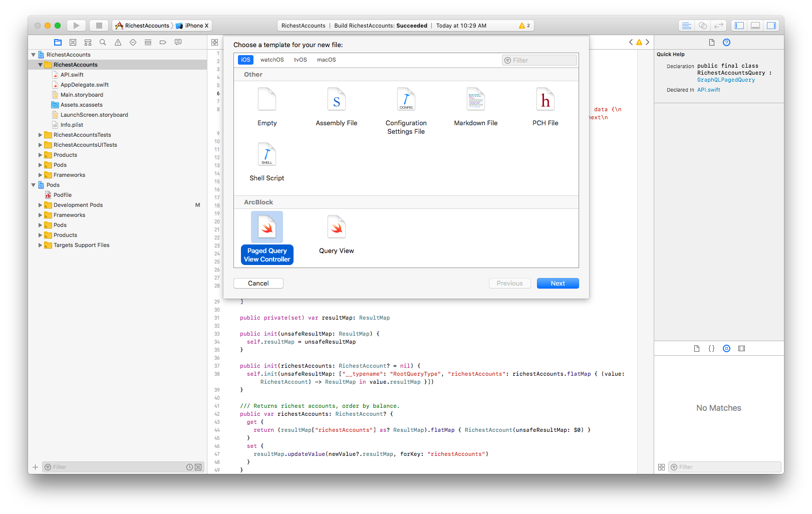Choose the Empty file template
Viewport: 812px width, 514px height.
click(x=267, y=107)
